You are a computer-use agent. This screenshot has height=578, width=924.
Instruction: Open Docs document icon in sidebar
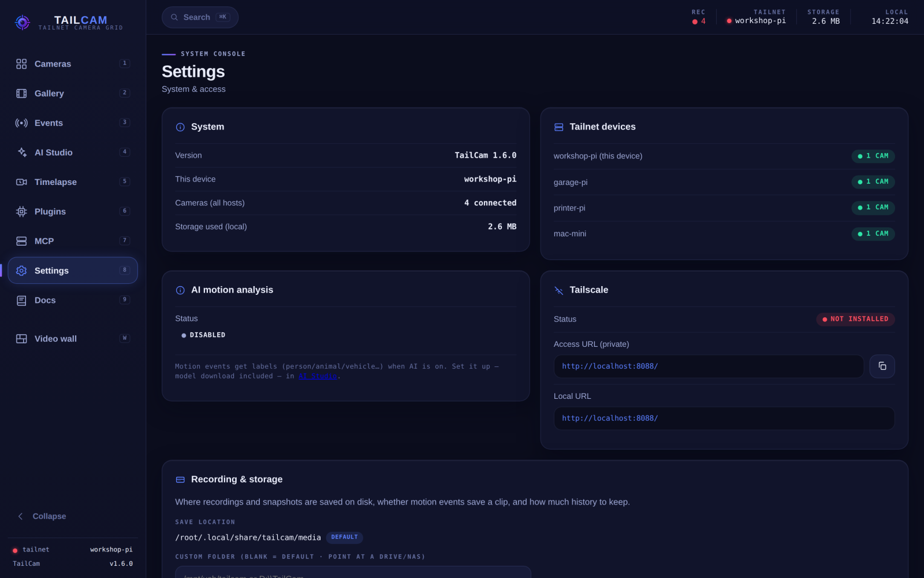click(x=21, y=300)
